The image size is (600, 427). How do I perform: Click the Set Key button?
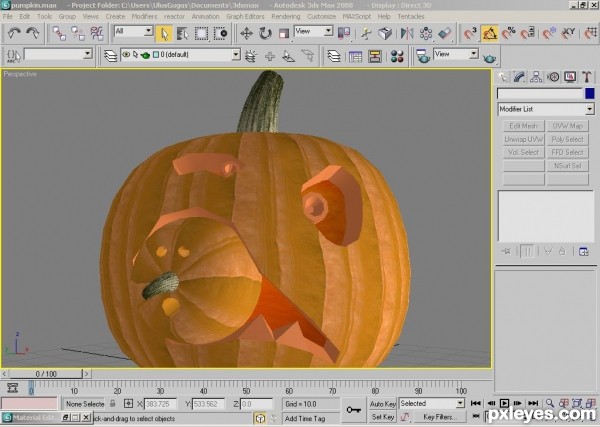click(382, 417)
